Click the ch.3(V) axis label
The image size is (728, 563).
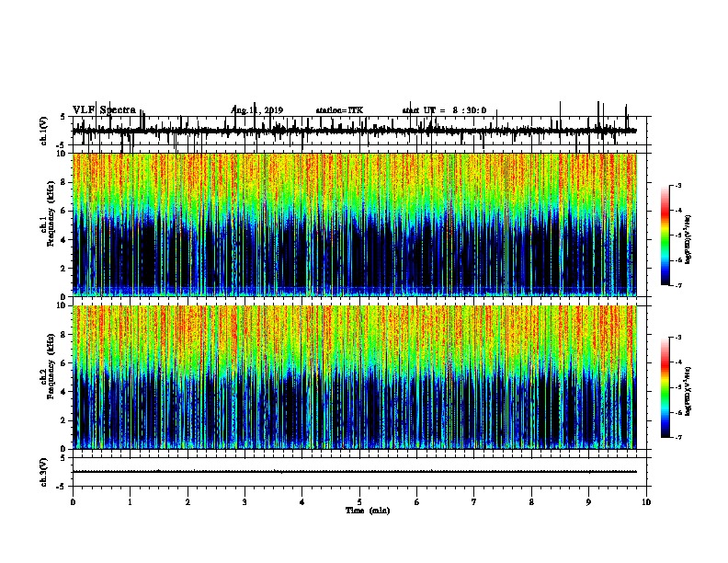[x=44, y=472]
